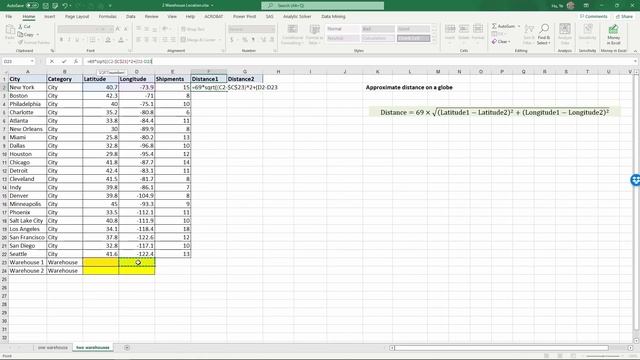The height and width of the screenshot is (360, 640).
Task: Toggle Italic formatting
Action: pos(69,40)
